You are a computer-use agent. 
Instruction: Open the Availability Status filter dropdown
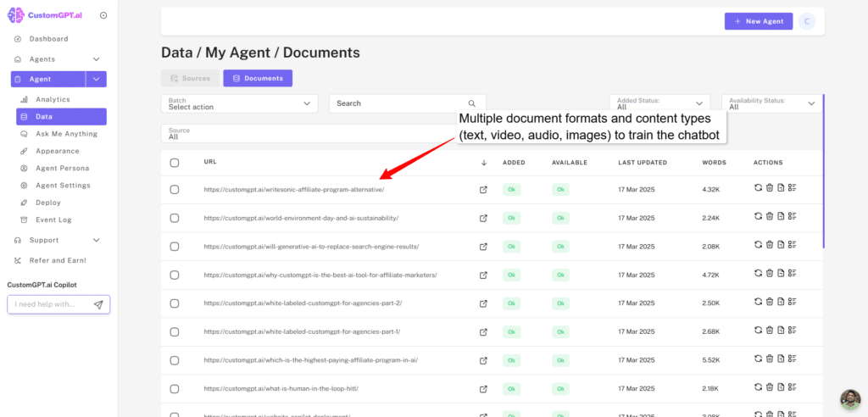coord(772,103)
